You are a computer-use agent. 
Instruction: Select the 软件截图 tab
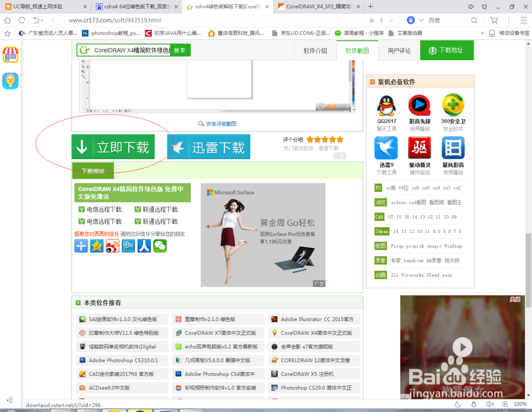(x=358, y=51)
